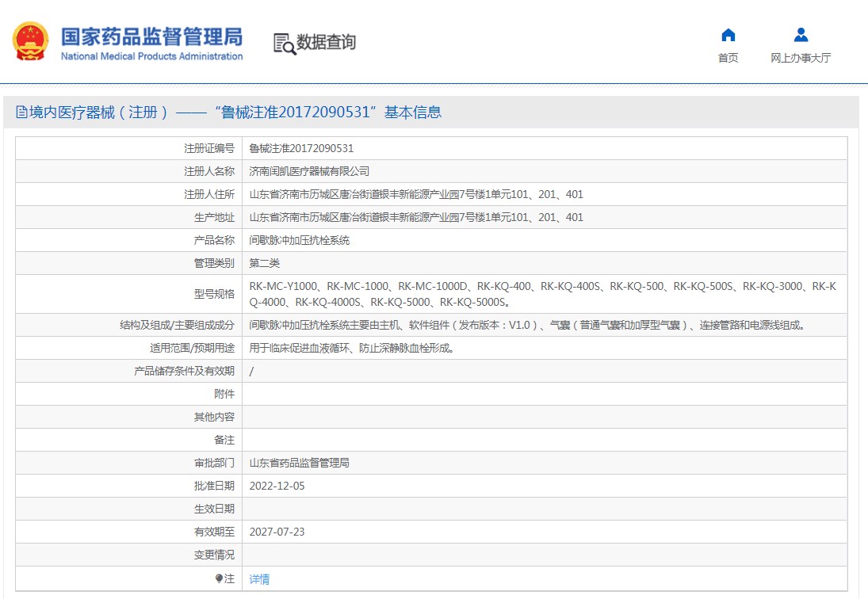Select product name 间歇脉冲加压抗栓系统
The width and height of the screenshot is (868, 599).
pos(300,240)
